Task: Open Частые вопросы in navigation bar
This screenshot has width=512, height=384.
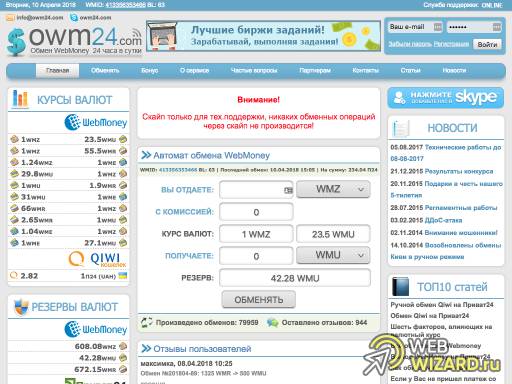Action: tap(254, 71)
